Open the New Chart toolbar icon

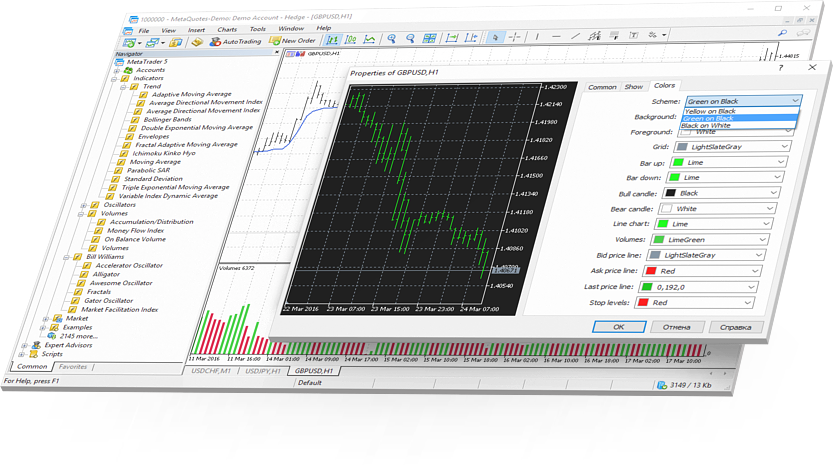[130, 42]
